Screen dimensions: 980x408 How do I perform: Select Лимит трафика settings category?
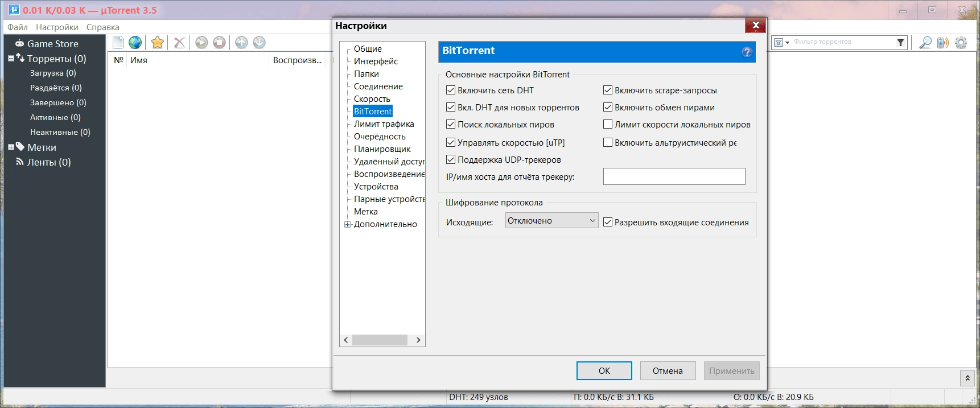point(384,123)
